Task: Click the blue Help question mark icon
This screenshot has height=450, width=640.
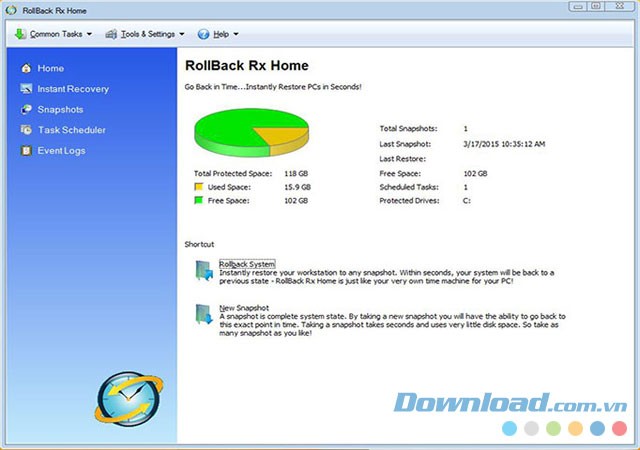Action: (204, 34)
